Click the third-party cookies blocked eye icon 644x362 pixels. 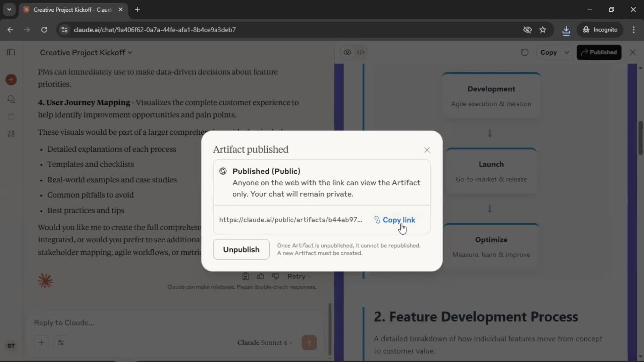(527, 30)
